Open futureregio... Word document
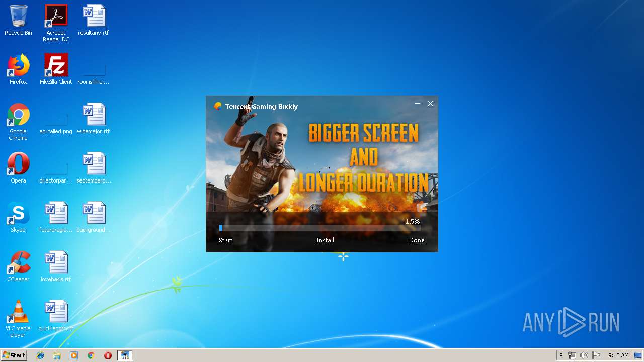This screenshot has width=644, height=362. pyautogui.click(x=56, y=217)
